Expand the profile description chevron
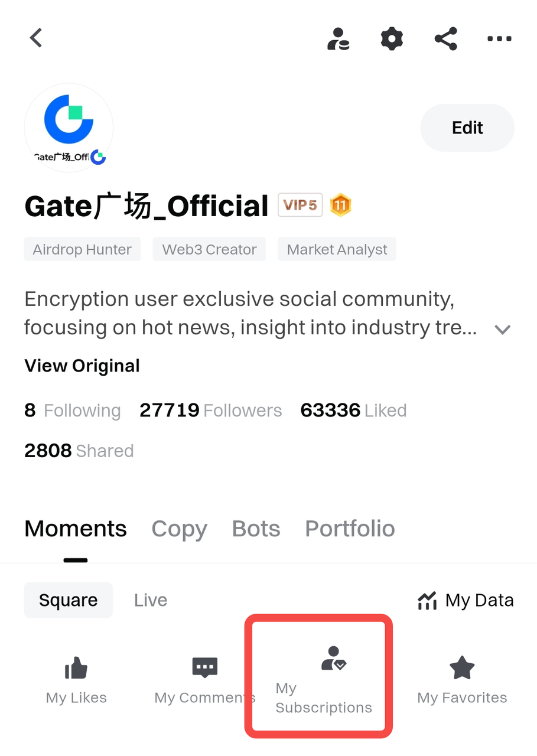 click(x=503, y=330)
